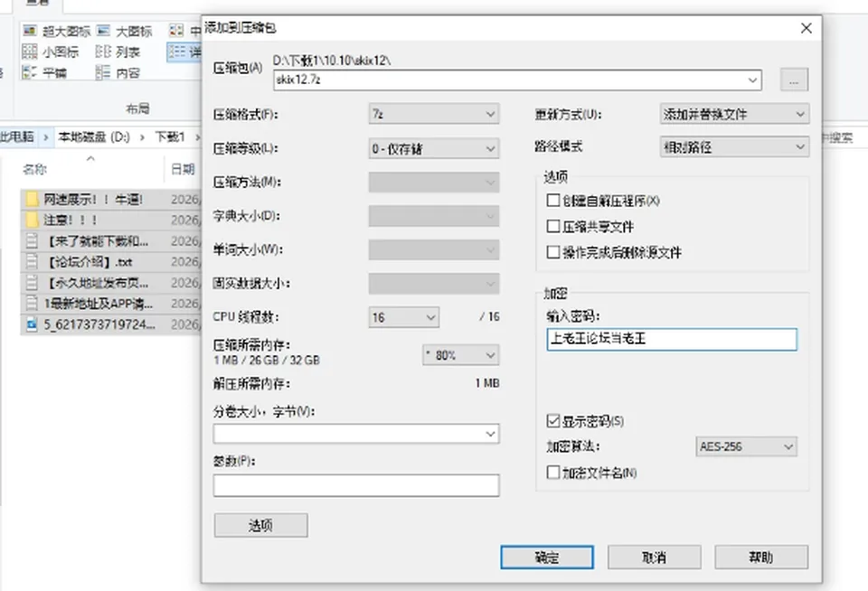868x591 pixels.
Task: Tick the 压缩共享文件 checkbox
Action: tap(552, 226)
